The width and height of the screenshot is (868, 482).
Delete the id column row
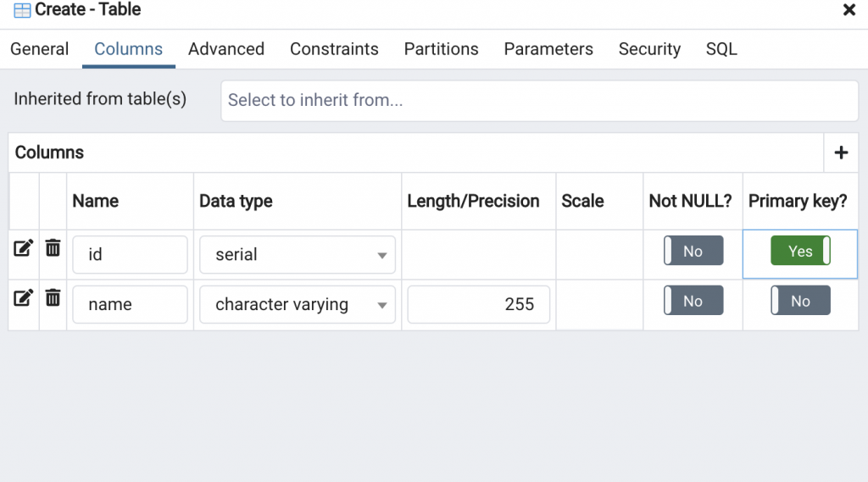point(53,248)
